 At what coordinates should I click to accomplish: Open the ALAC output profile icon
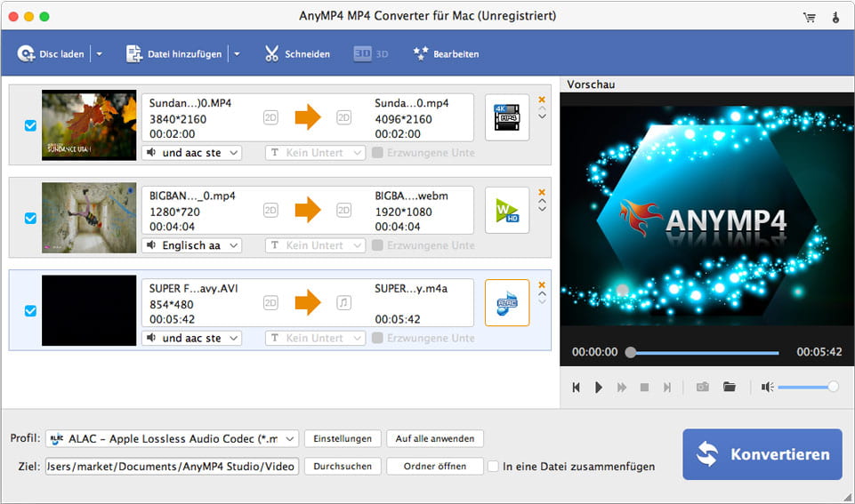507,303
